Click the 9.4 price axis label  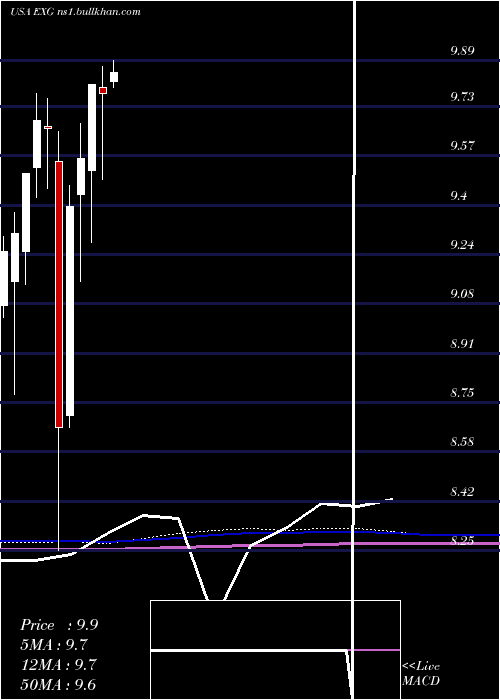(459, 196)
